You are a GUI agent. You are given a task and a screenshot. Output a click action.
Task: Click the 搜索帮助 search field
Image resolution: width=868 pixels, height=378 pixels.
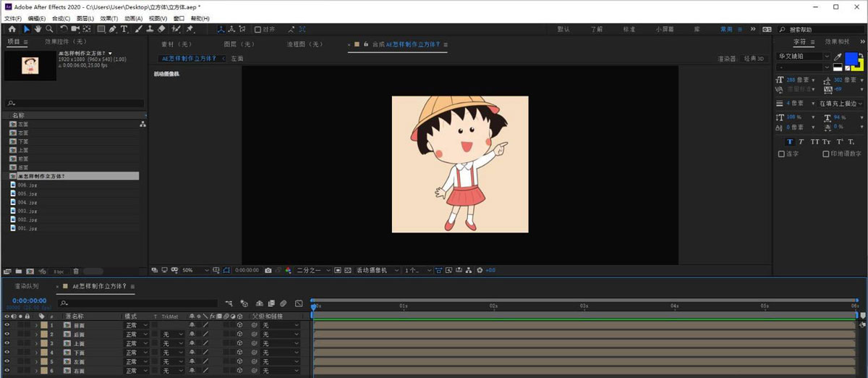(x=820, y=30)
